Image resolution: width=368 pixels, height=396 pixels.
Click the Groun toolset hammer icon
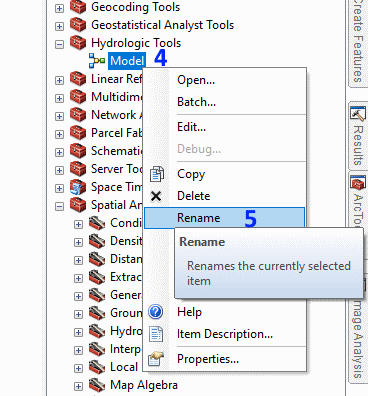tap(97, 313)
